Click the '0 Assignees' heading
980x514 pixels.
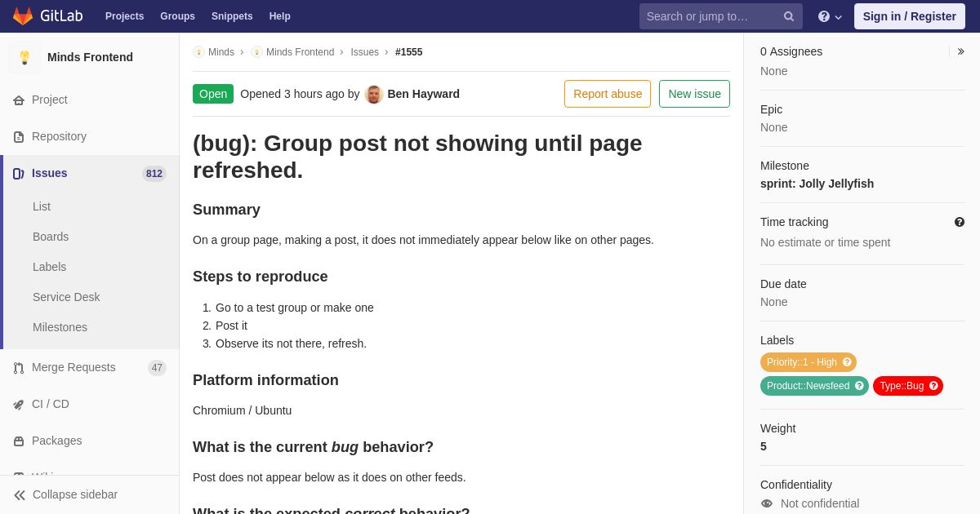coord(791,51)
